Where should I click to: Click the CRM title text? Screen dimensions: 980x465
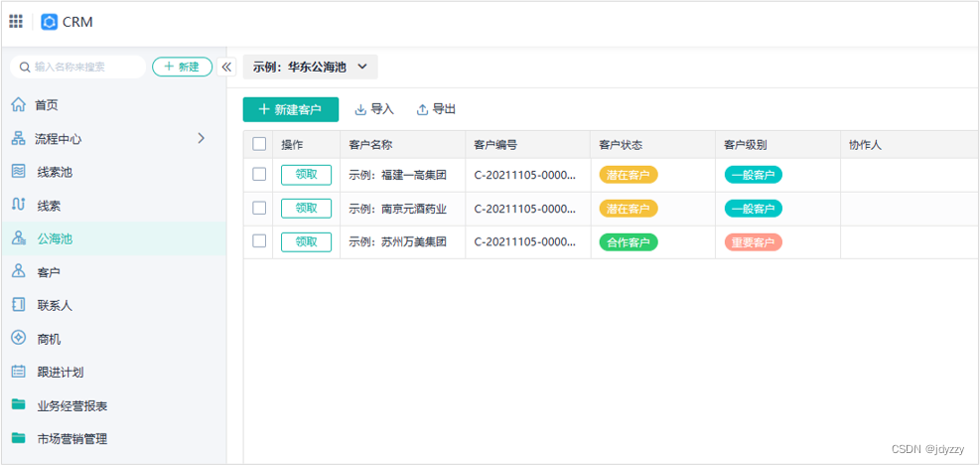click(x=77, y=22)
